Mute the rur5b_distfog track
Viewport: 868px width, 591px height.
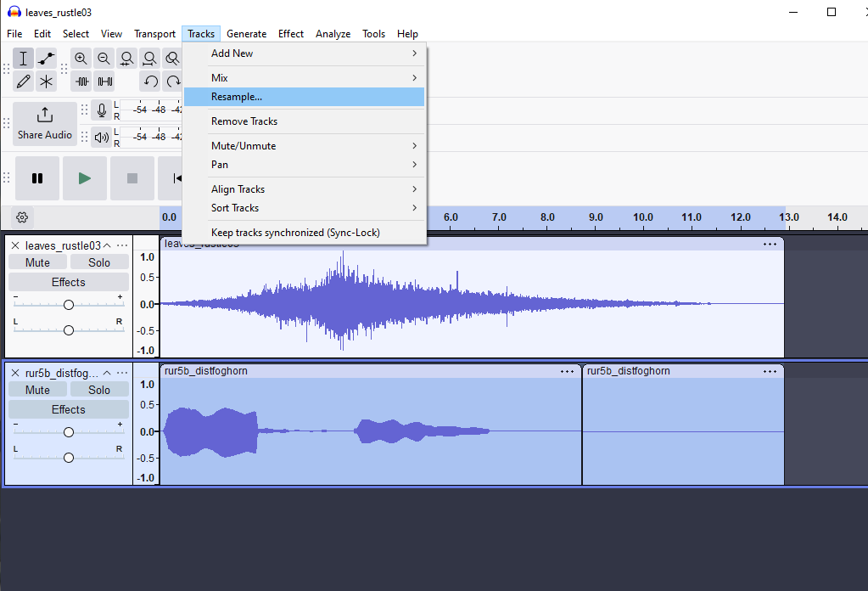click(37, 390)
